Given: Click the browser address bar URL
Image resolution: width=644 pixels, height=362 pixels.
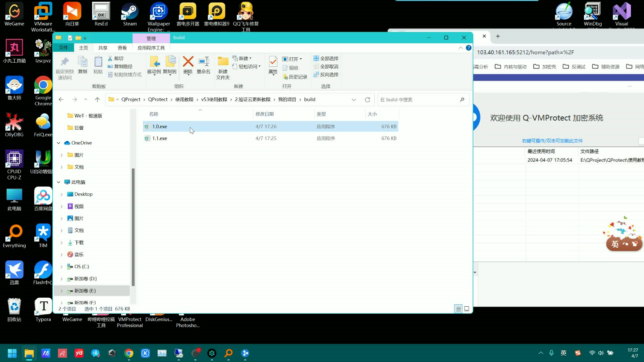Looking at the screenshot, I should pyautogui.click(x=525, y=52).
